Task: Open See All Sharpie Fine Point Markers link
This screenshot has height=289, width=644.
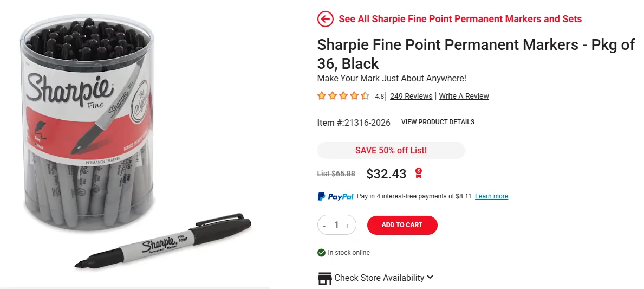Action: [460, 19]
